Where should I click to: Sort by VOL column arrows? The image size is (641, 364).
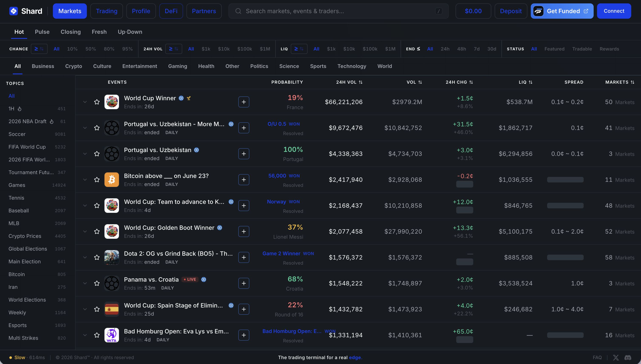[420, 82]
